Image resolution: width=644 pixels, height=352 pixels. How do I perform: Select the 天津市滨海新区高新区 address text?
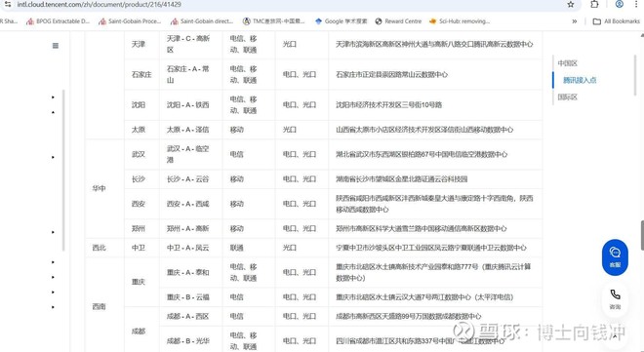coord(434,44)
